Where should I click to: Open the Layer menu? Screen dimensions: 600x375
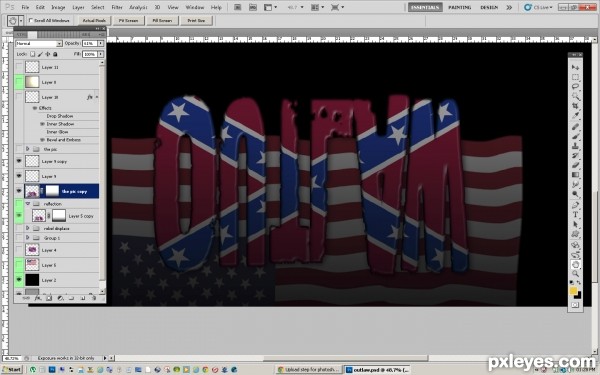click(x=78, y=7)
